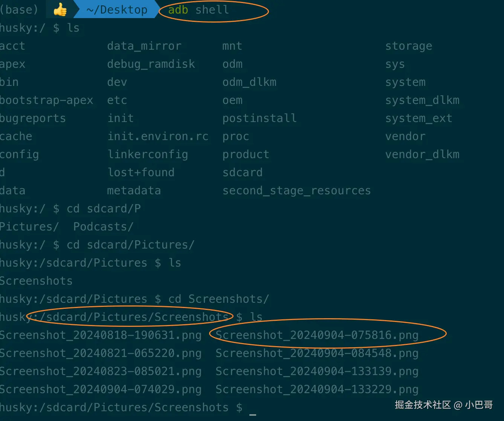This screenshot has height=421, width=504.
Task: Click the Pictures/ tab completion suggestion
Action: [x=29, y=227]
